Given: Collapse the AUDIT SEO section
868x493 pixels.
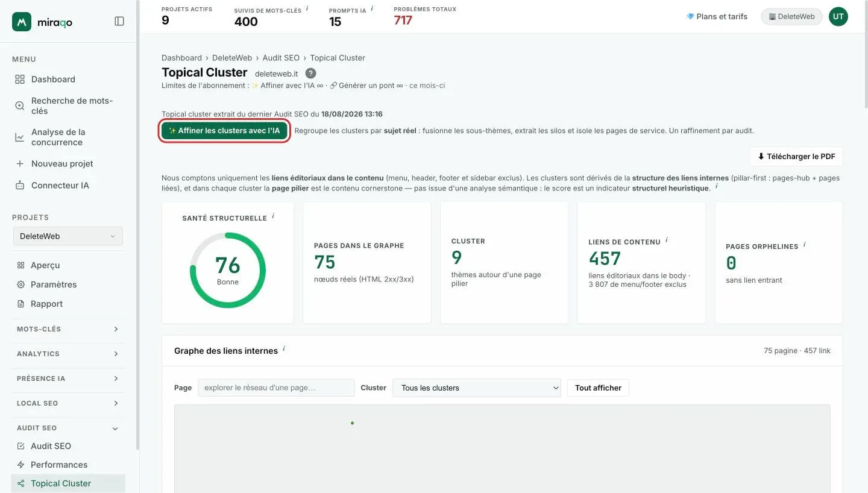Looking at the screenshot, I should pyautogui.click(x=68, y=428).
